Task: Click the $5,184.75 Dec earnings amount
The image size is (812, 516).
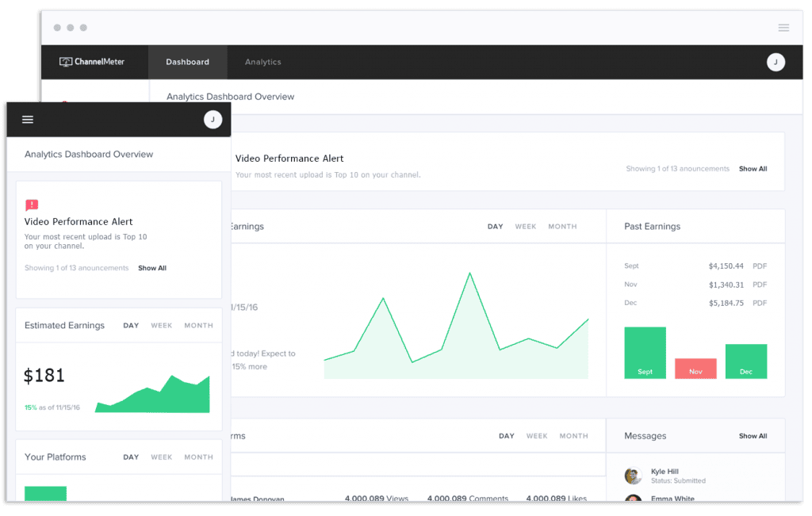Action: click(x=726, y=304)
